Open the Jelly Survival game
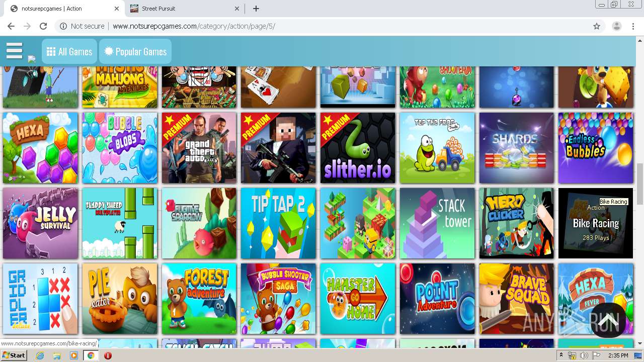644x362 pixels. [40, 223]
